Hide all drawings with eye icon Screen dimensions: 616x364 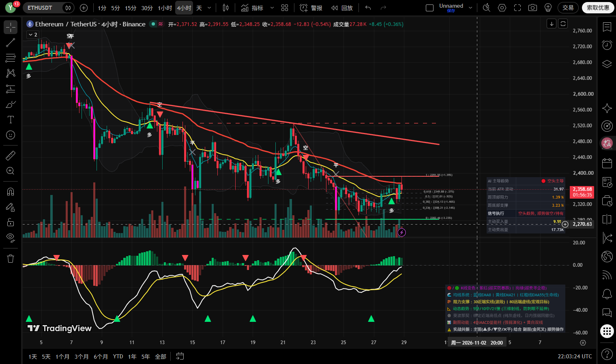(x=11, y=238)
